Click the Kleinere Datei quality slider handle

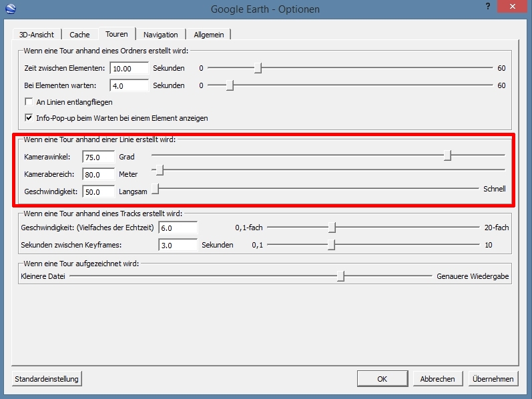click(x=340, y=276)
